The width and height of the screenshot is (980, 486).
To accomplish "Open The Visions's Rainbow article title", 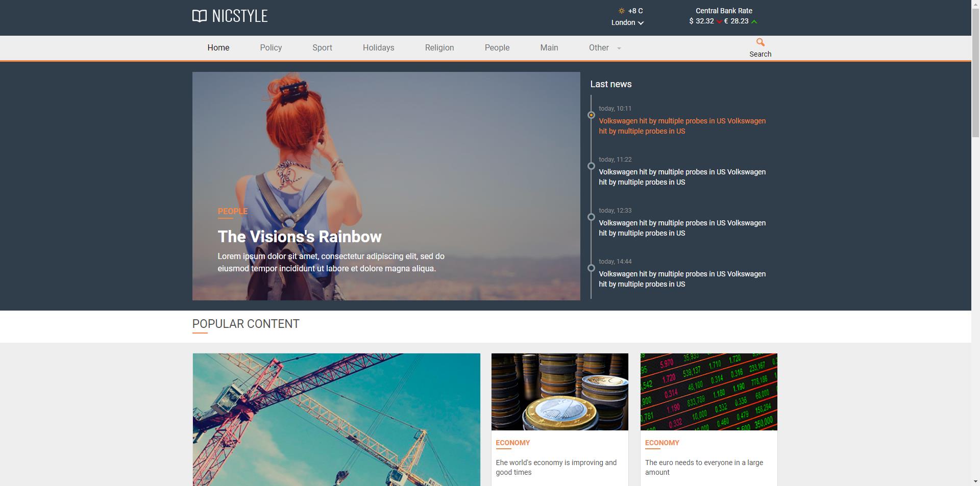I will [x=300, y=237].
